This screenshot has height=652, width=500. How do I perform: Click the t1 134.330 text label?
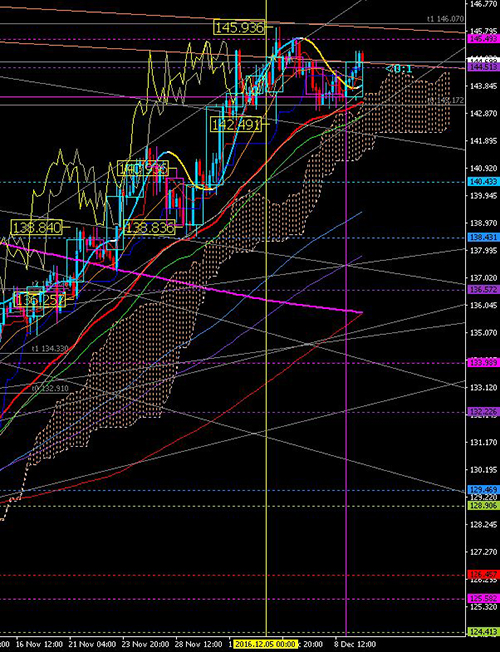click(50, 348)
